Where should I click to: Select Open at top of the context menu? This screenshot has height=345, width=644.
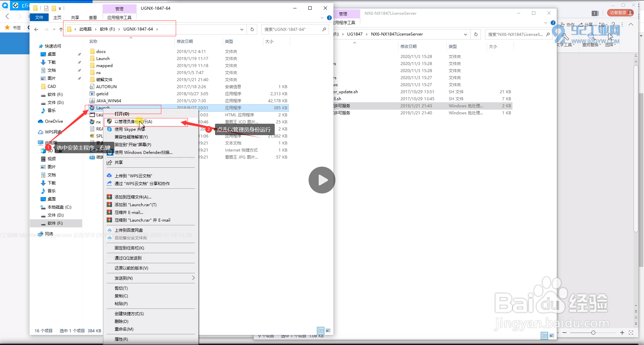[122, 114]
